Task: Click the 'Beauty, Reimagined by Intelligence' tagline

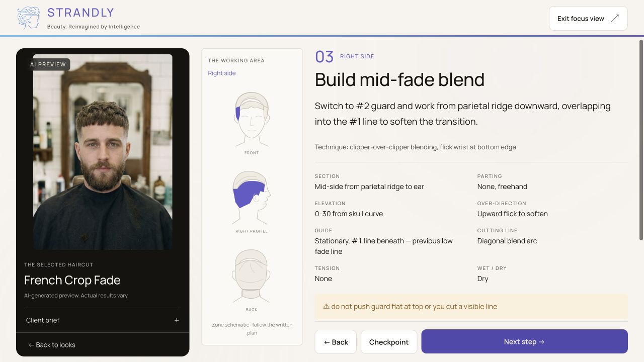Action: pyautogui.click(x=94, y=27)
